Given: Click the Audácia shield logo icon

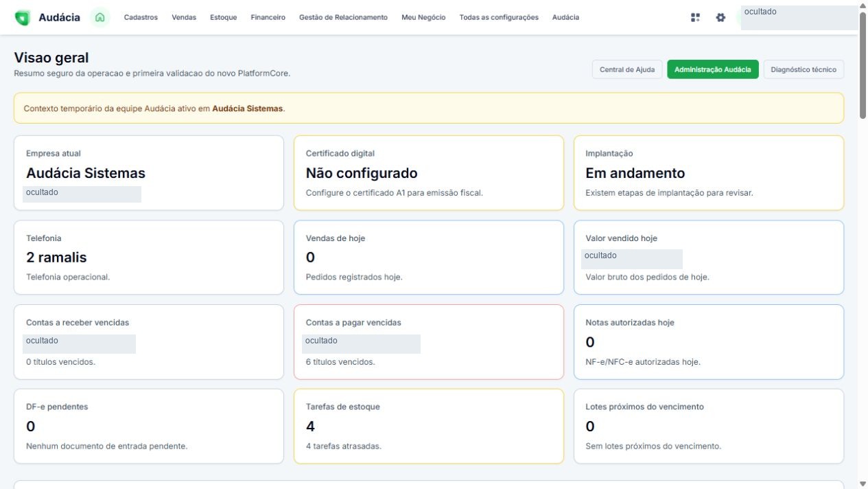Looking at the screenshot, I should (23, 18).
